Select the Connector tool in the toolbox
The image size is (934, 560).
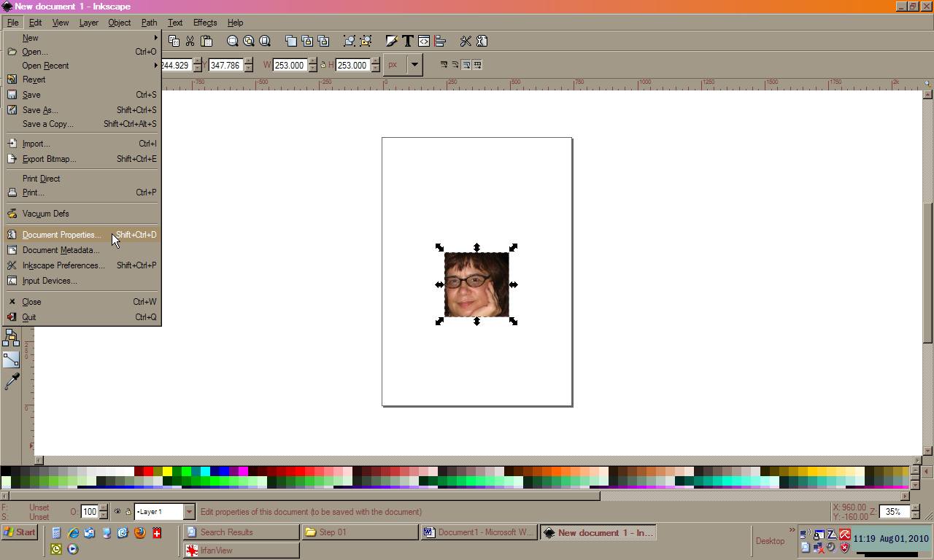coord(11,359)
